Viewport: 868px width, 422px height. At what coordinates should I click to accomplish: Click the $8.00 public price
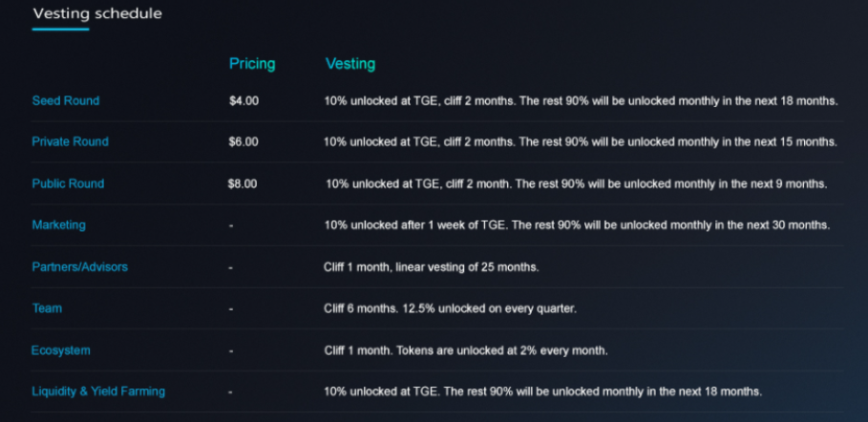pos(243,183)
